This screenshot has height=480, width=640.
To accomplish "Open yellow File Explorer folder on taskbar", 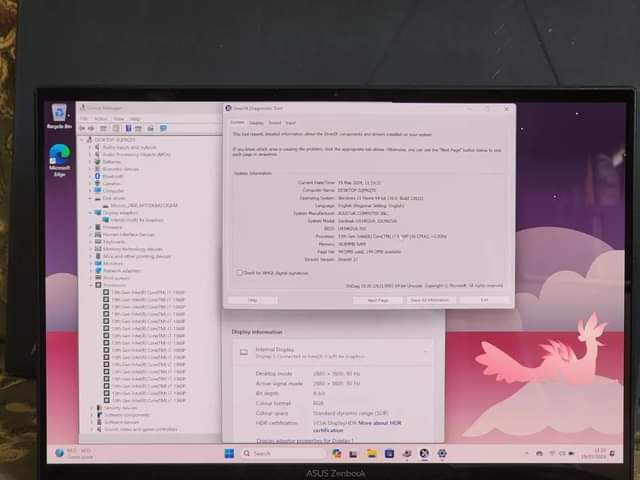I will point(371,453).
